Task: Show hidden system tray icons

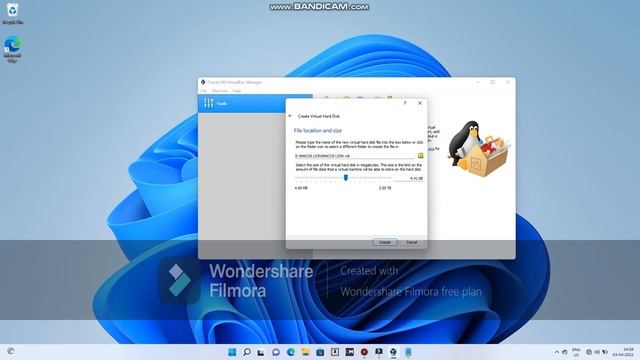Action: (x=557, y=352)
